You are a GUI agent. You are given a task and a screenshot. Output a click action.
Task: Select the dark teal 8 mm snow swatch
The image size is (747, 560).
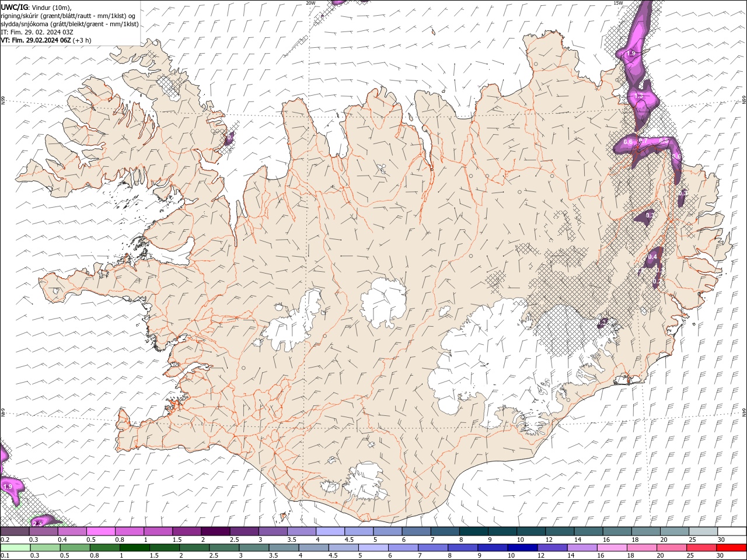click(474, 531)
